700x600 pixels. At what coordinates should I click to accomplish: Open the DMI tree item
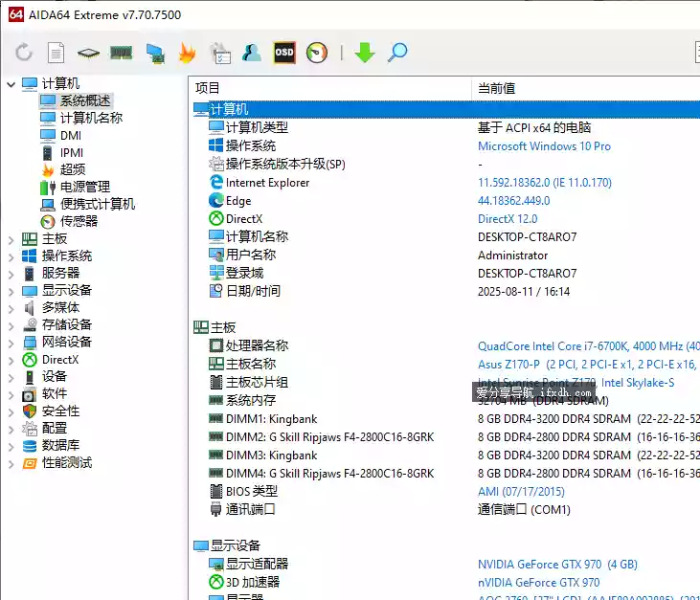[60, 135]
